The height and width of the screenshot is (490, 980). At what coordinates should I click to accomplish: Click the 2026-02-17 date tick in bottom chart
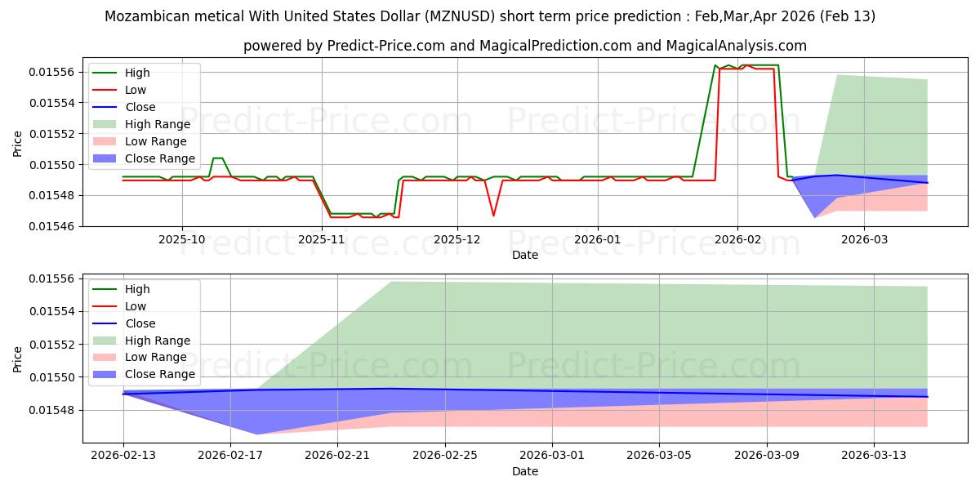230,456
